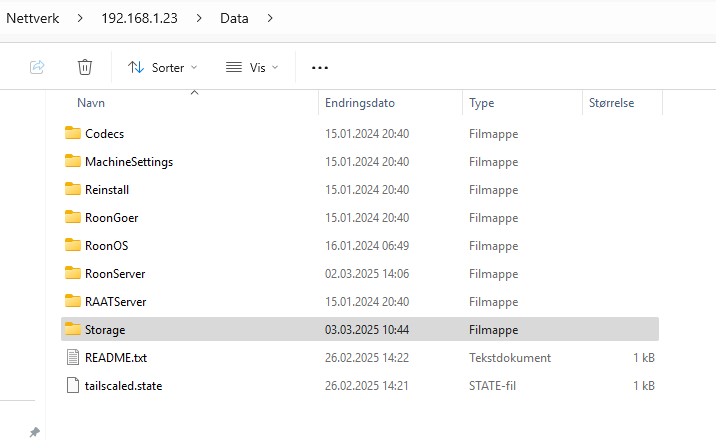Click the README.txt document icon
This screenshot has width=716, height=440.
click(73, 357)
